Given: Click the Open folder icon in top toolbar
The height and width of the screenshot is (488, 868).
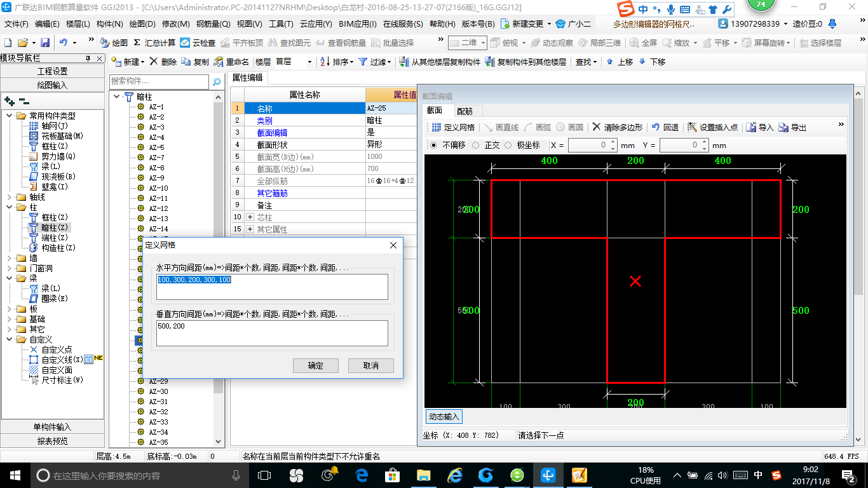Looking at the screenshot, I should 22,43.
